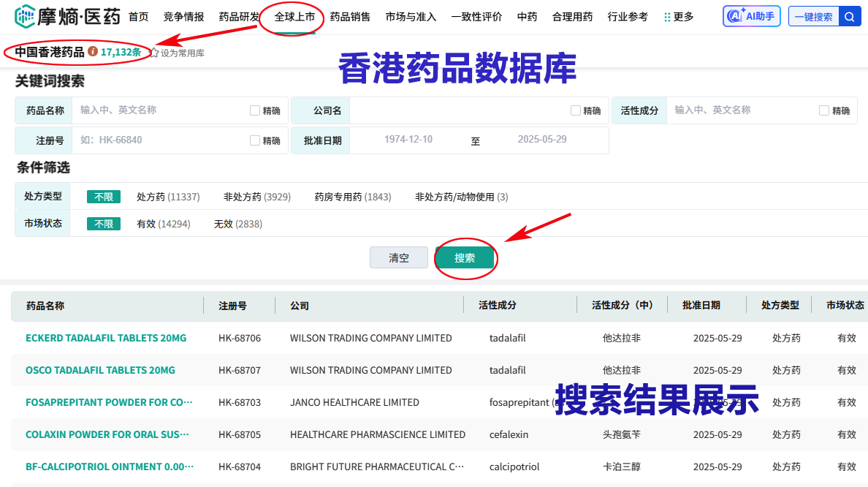
Task: Open FOSAPREPITANT POWDER FOR CO… link
Action: click(x=109, y=402)
